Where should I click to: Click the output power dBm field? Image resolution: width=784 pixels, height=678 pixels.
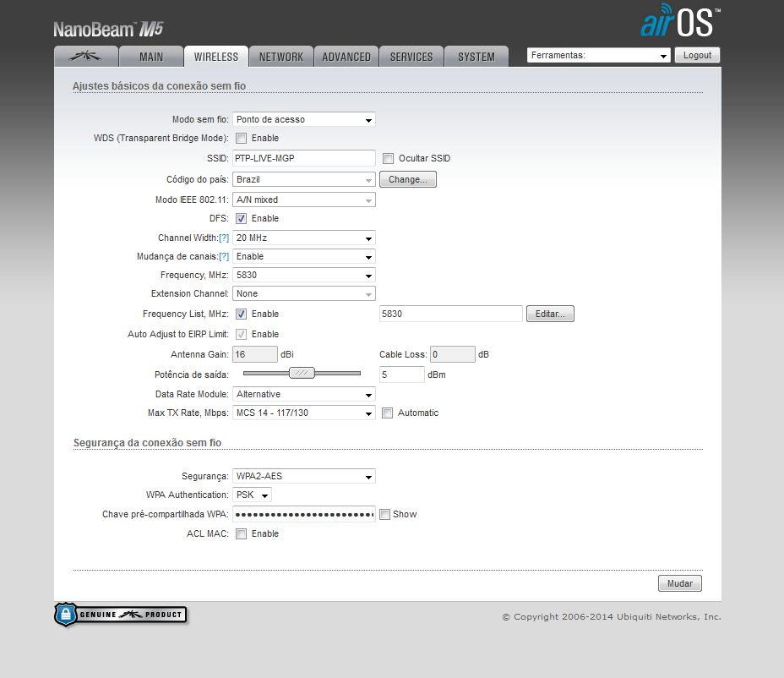click(x=402, y=375)
